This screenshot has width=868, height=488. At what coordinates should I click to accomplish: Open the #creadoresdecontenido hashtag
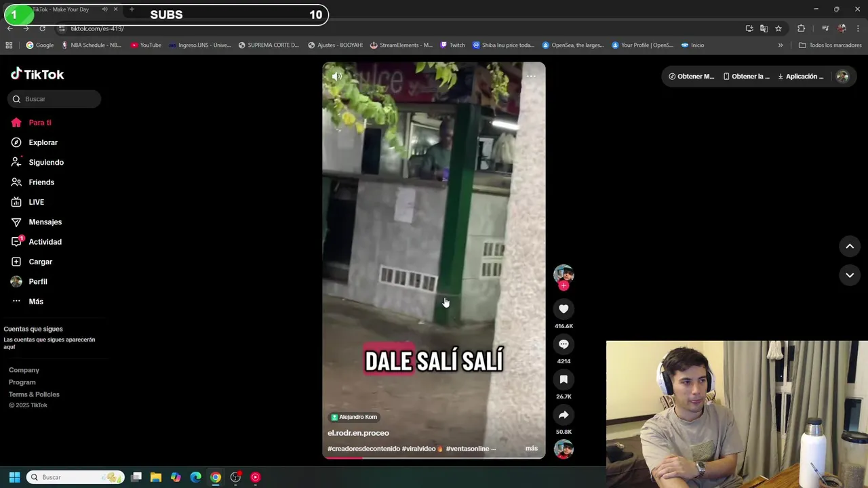point(363,449)
